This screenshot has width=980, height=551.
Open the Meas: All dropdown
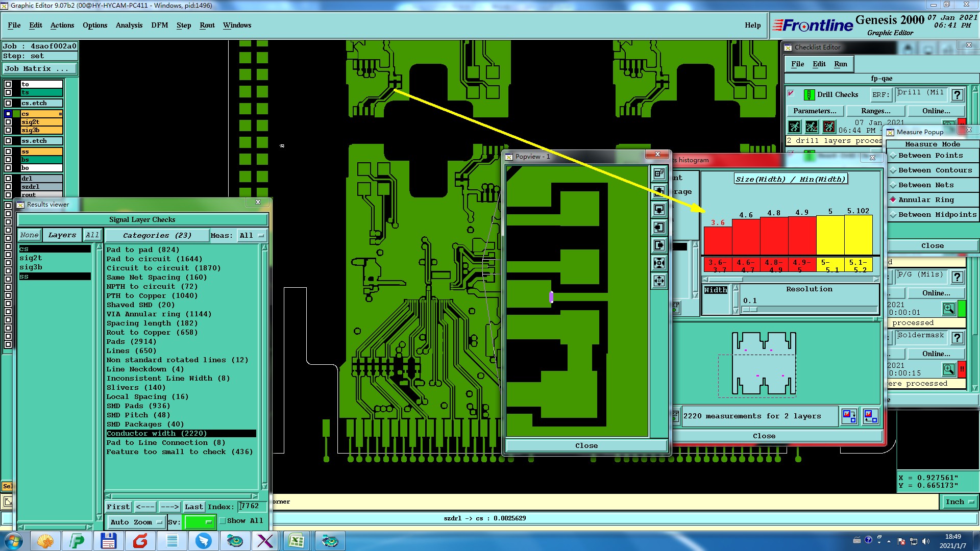click(x=252, y=236)
